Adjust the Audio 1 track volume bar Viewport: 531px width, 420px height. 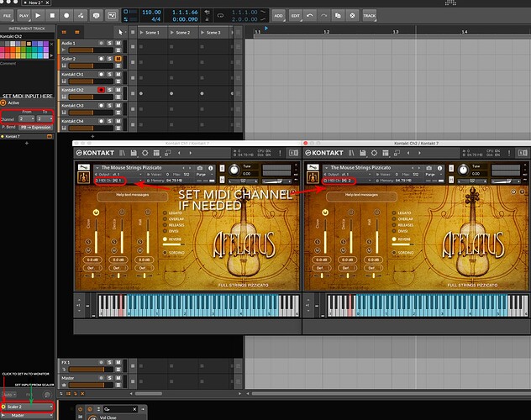pos(91,50)
